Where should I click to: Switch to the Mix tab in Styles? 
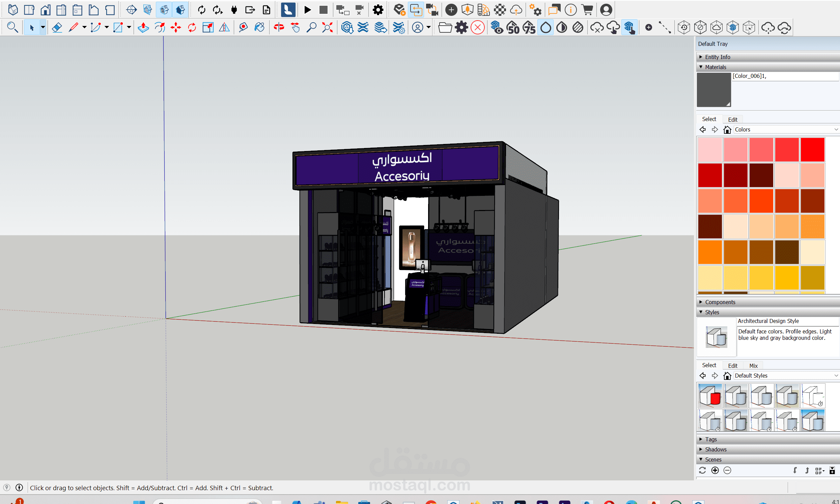point(753,366)
